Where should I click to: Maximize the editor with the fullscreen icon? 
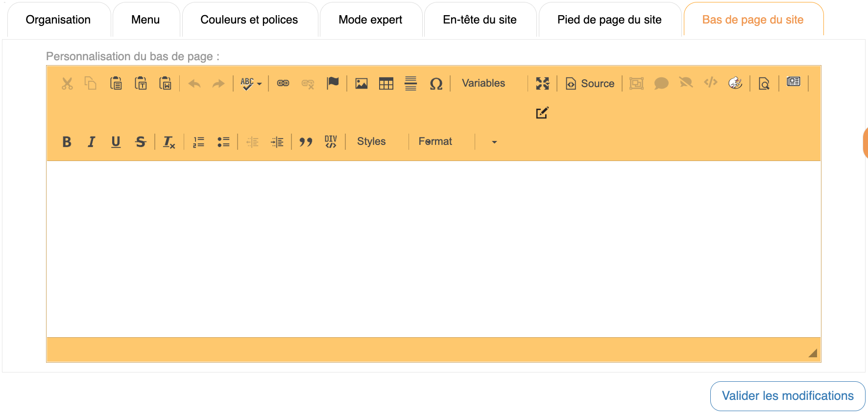click(x=542, y=84)
